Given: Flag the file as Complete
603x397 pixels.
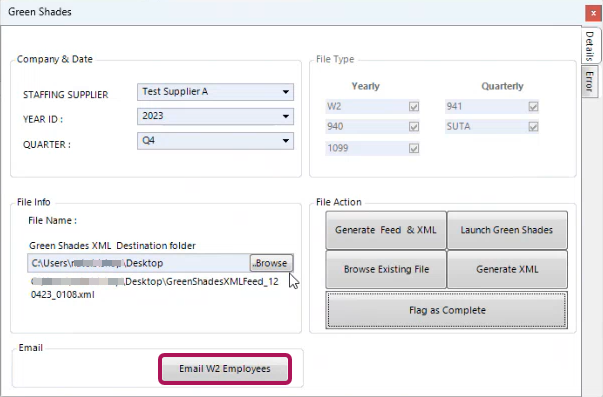Looking at the screenshot, I should coord(446,310).
